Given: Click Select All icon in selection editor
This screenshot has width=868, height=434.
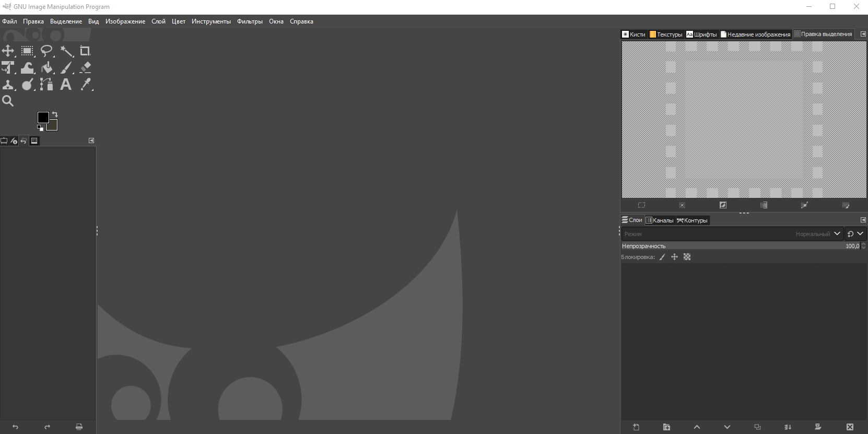Looking at the screenshot, I should (x=641, y=205).
